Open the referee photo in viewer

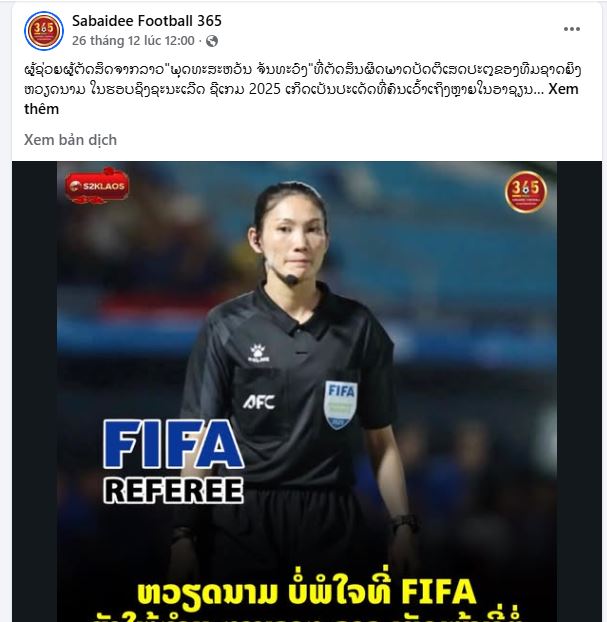(307, 392)
